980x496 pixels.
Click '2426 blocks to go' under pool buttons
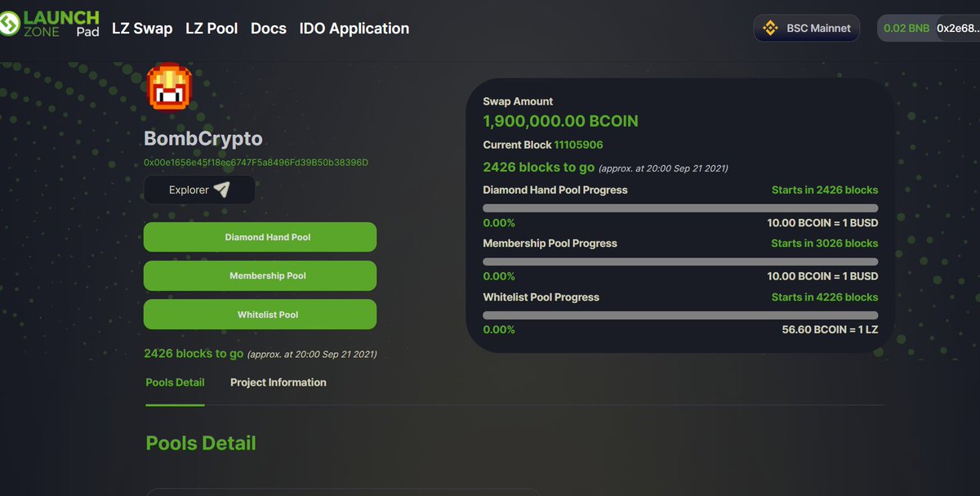(x=194, y=354)
